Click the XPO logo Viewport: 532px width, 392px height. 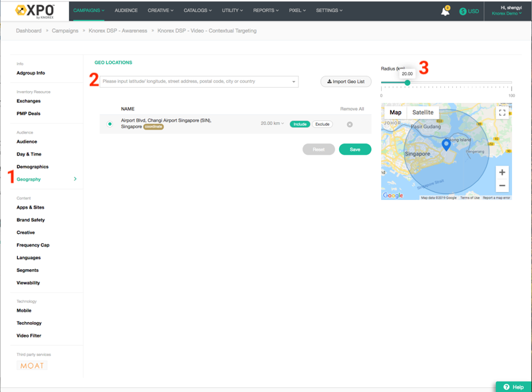[x=35, y=11]
